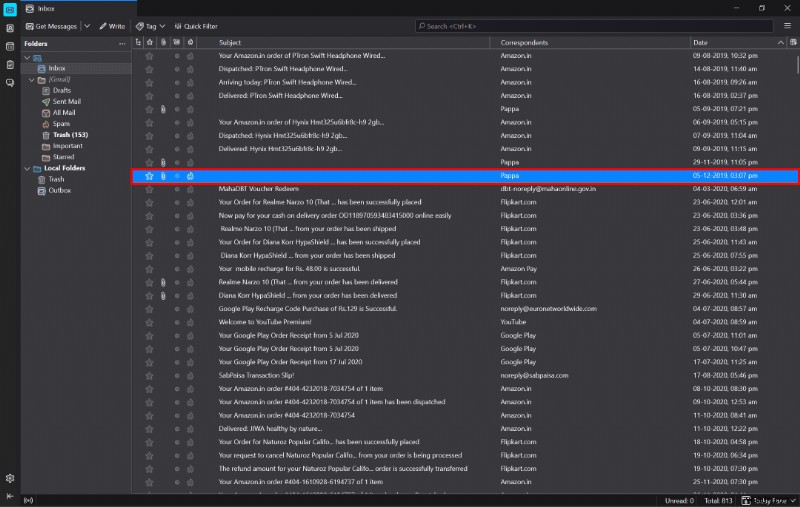Sort by junk status column header
This screenshot has height=507, width=800.
[190, 42]
